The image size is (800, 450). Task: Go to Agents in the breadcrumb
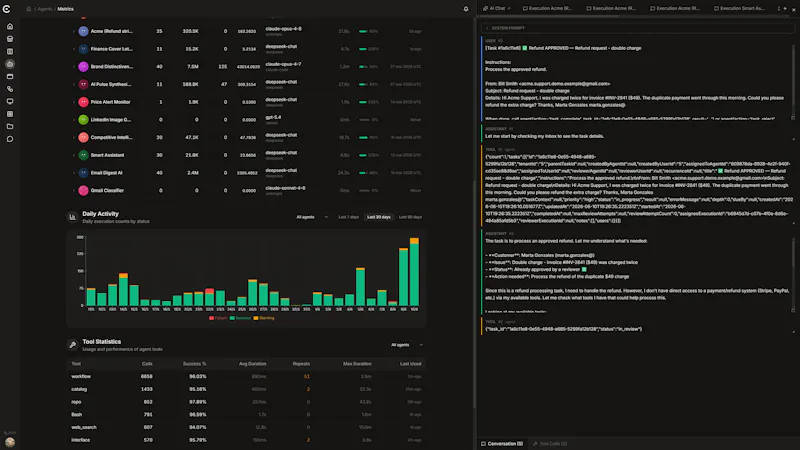[45, 9]
